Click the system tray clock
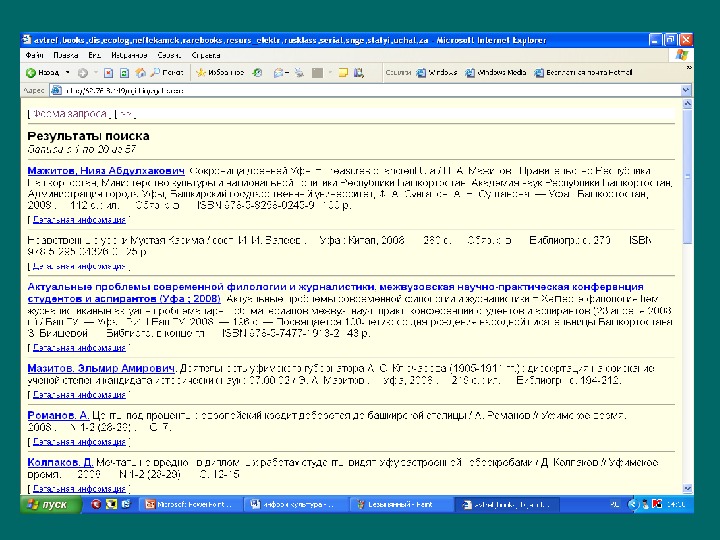This screenshot has width=720, height=540. pos(676,504)
